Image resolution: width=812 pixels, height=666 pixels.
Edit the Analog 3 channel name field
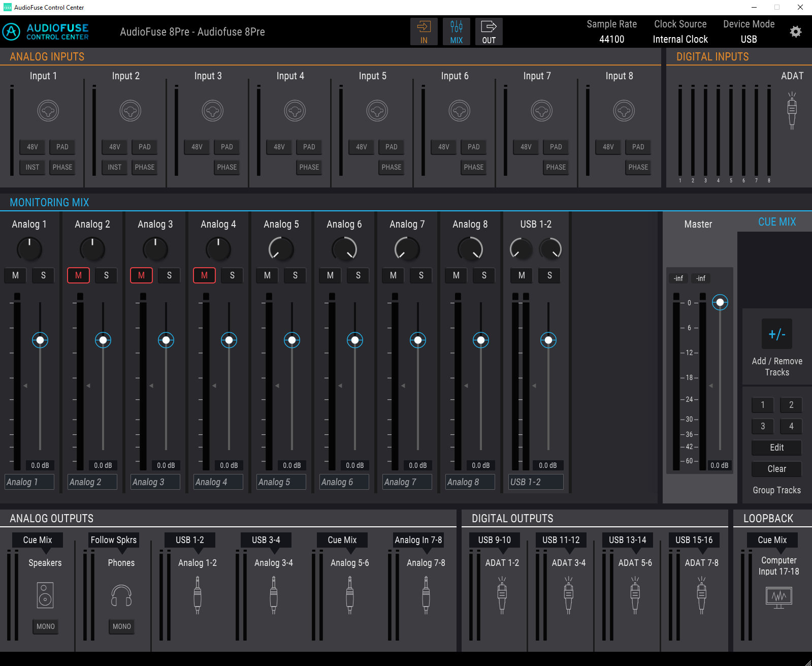pos(155,482)
